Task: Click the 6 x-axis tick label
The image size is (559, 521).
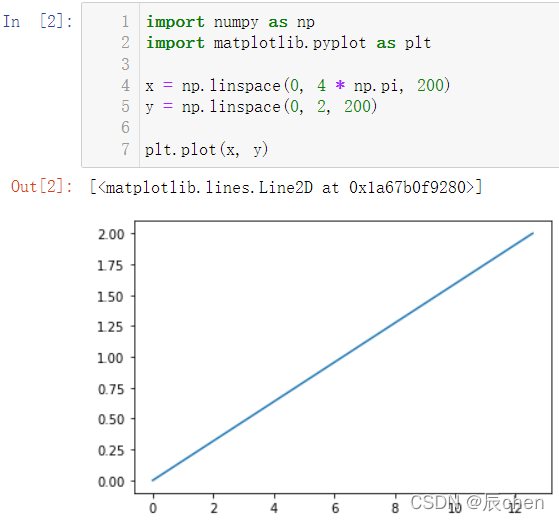Action: click(x=335, y=508)
